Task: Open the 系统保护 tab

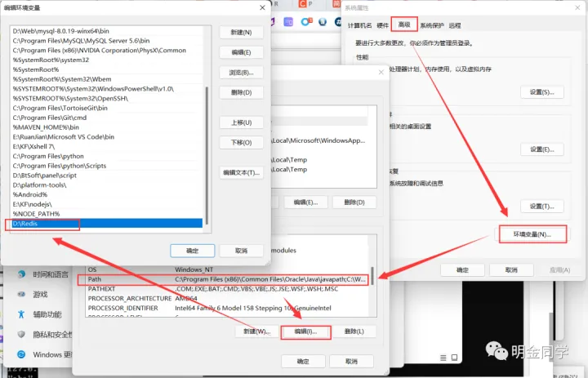Action: click(x=434, y=25)
